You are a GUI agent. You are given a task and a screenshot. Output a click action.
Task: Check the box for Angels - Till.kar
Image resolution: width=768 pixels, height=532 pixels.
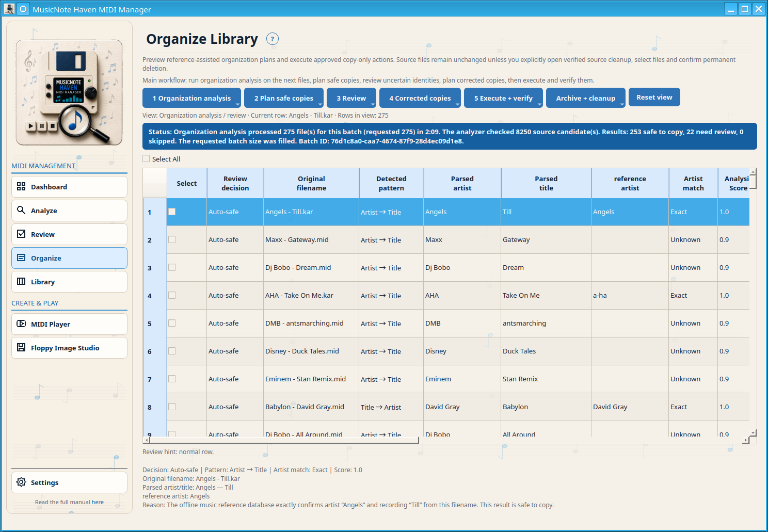(172, 212)
